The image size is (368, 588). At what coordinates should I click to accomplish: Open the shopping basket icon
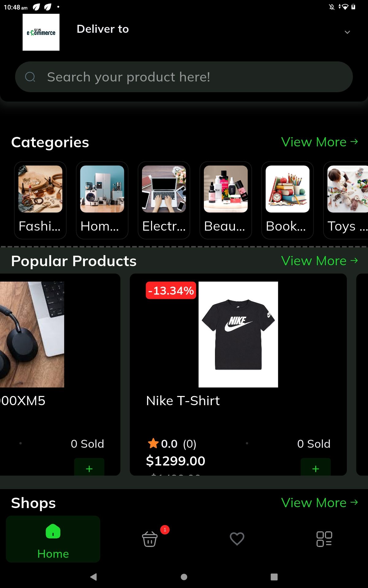[150, 539]
